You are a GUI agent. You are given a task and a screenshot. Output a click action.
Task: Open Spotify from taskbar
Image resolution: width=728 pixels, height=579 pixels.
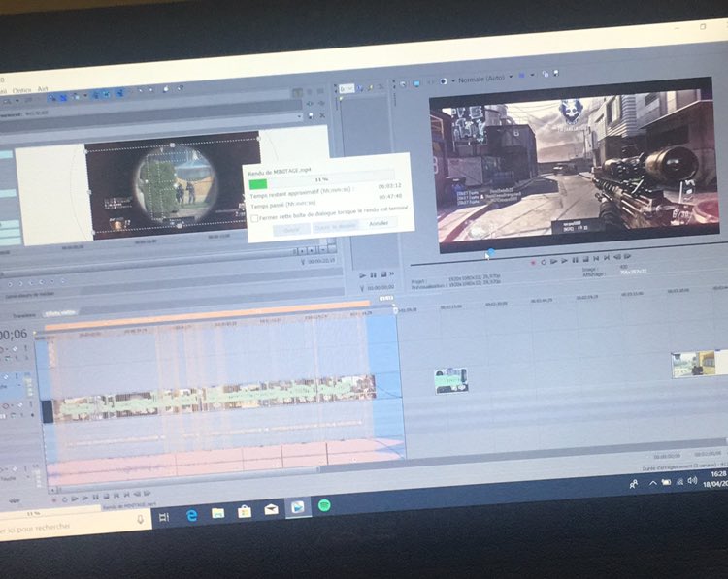324,504
